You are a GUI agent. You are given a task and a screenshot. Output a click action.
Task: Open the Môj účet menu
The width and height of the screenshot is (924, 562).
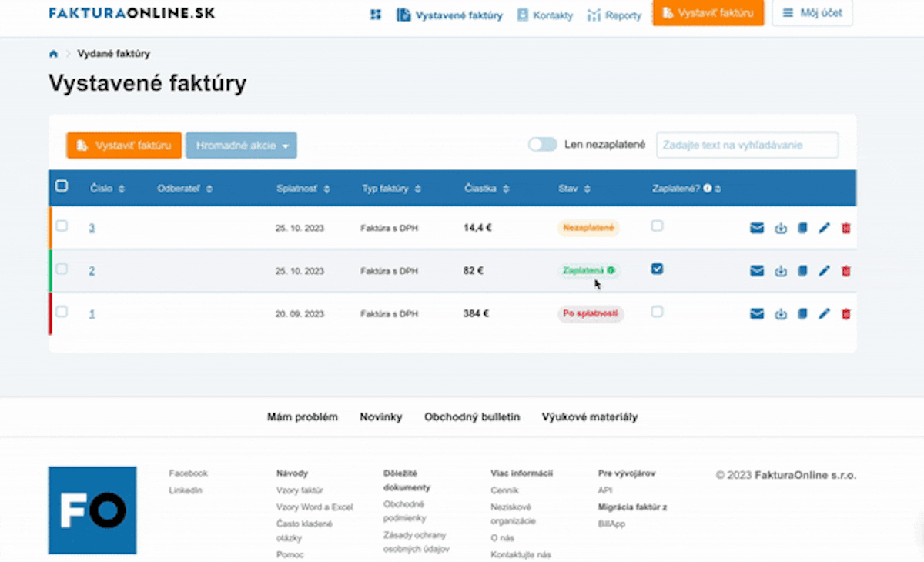point(812,13)
